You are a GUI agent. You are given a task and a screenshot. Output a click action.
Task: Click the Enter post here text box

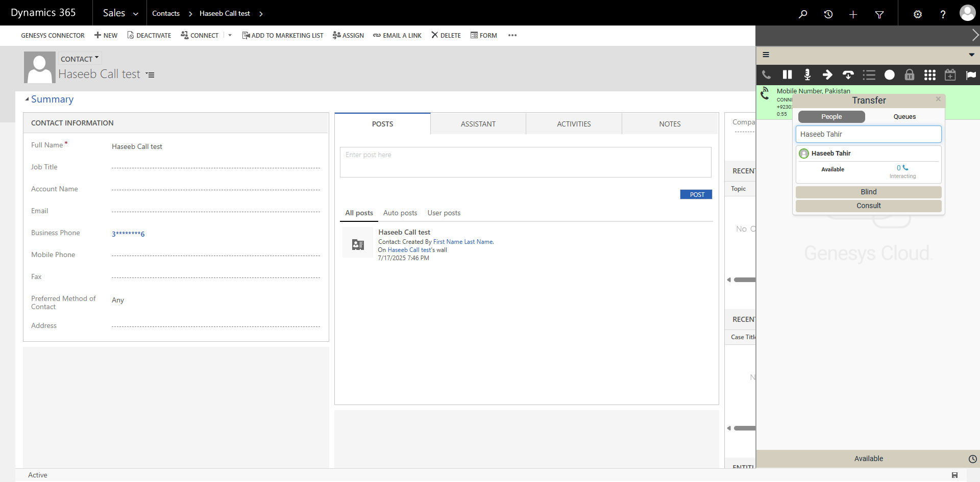(525, 162)
